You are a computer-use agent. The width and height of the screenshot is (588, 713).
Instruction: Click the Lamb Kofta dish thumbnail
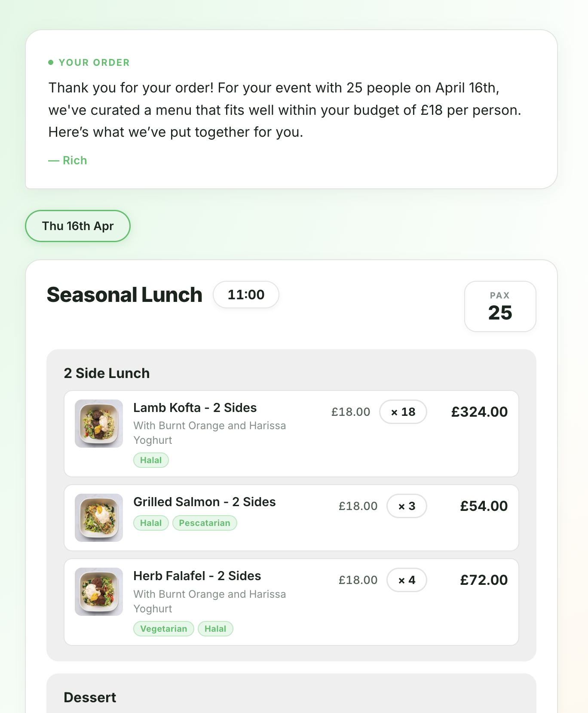click(99, 424)
